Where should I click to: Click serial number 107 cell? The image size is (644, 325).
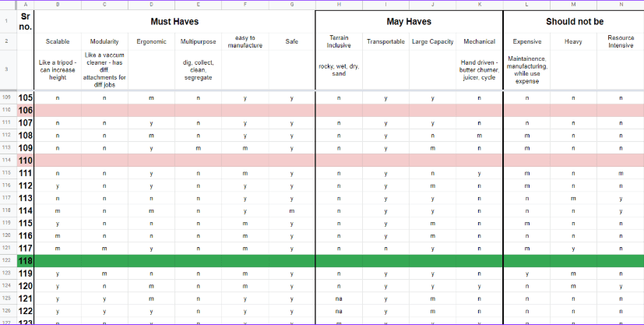coord(26,123)
